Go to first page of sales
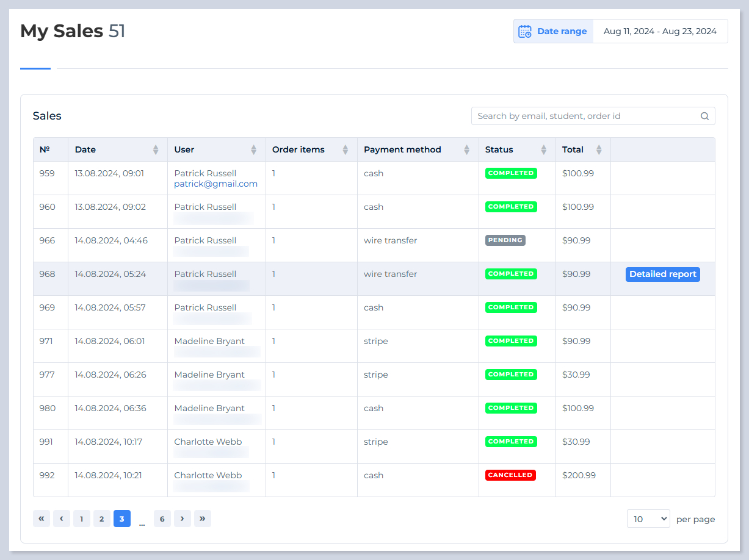The height and width of the screenshot is (560, 749). click(x=42, y=519)
